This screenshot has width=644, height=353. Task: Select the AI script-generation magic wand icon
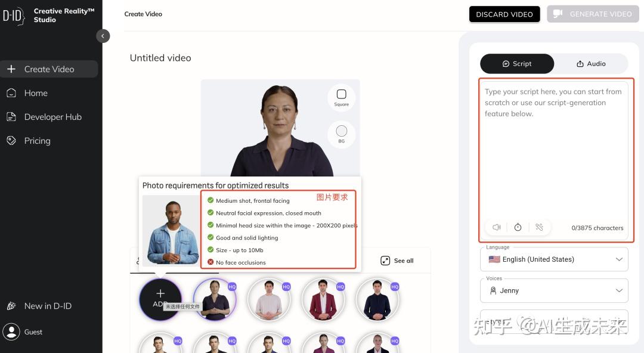pyautogui.click(x=539, y=227)
